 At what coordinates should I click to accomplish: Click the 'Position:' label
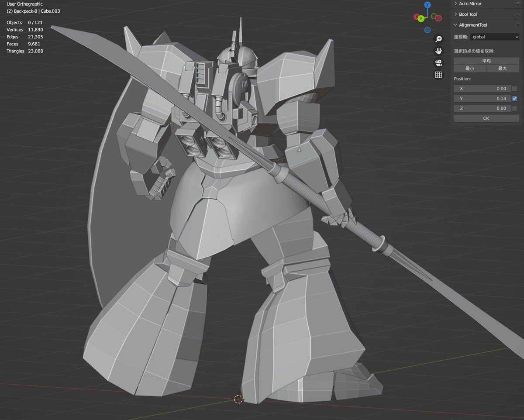[x=462, y=79]
